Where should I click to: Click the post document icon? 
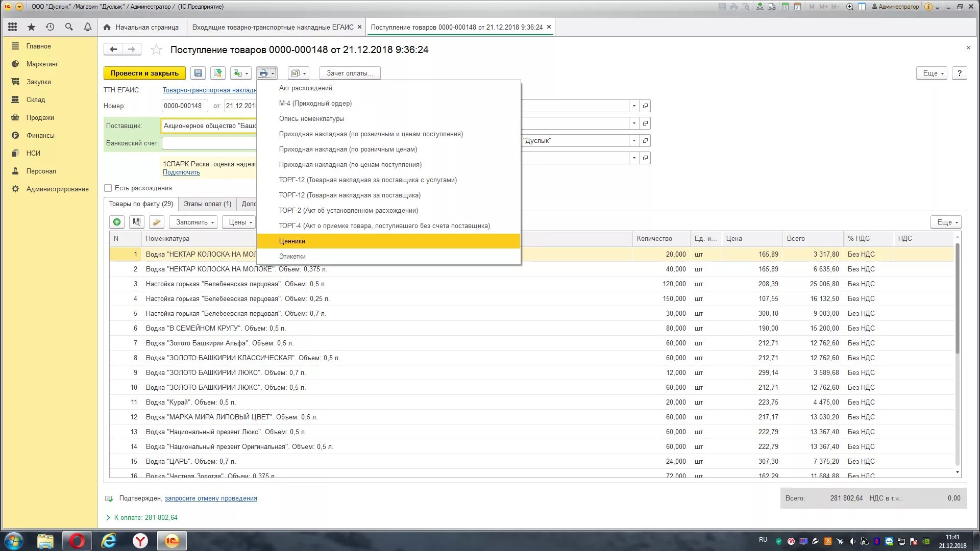tap(218, 73)
